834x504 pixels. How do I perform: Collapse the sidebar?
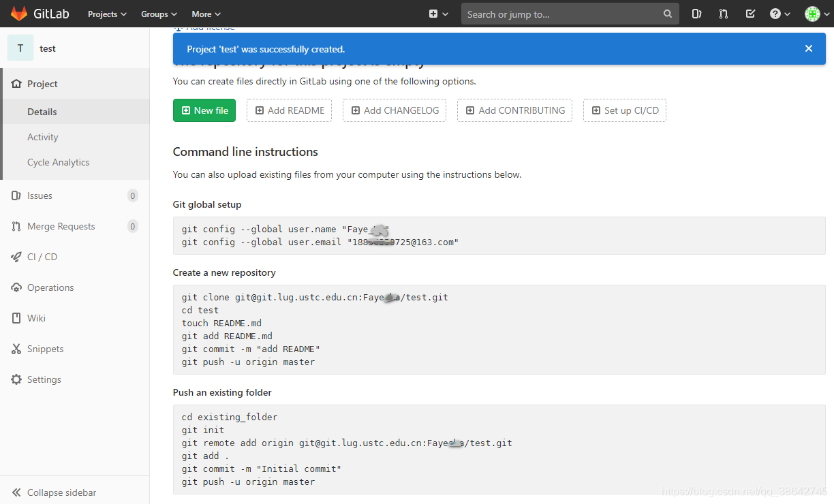pos(75,492)
